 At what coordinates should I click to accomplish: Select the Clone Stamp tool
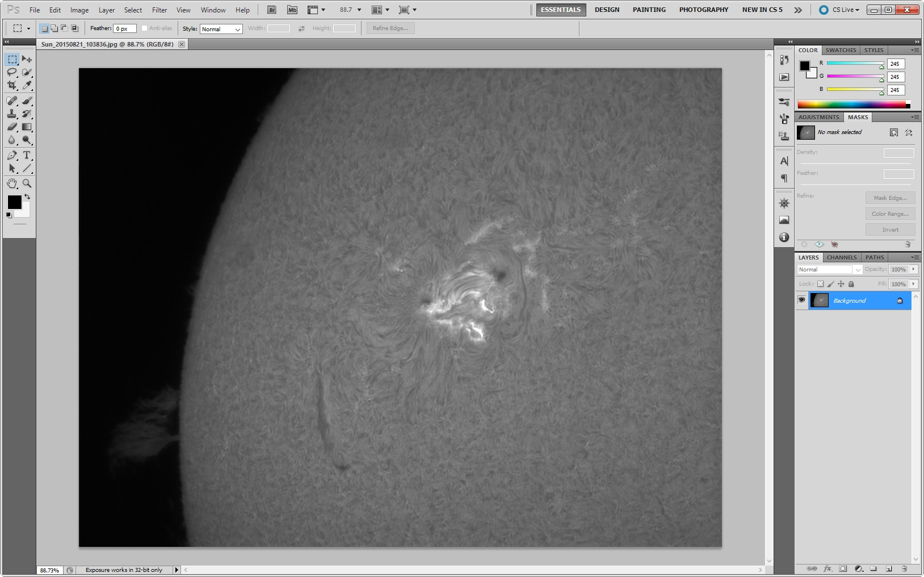12,114
